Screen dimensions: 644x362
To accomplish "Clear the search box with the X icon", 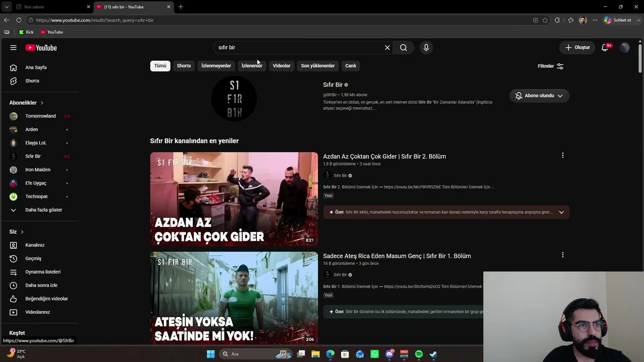I will pos(387,48).
